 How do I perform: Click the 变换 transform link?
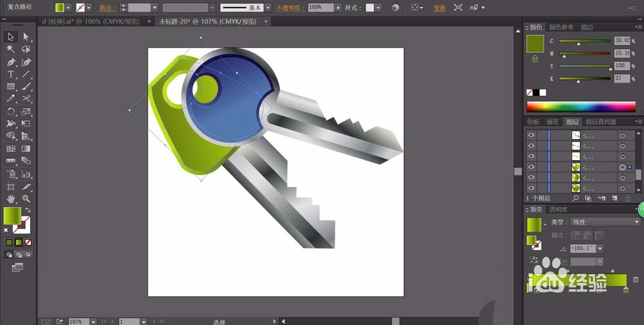[439, 8]
